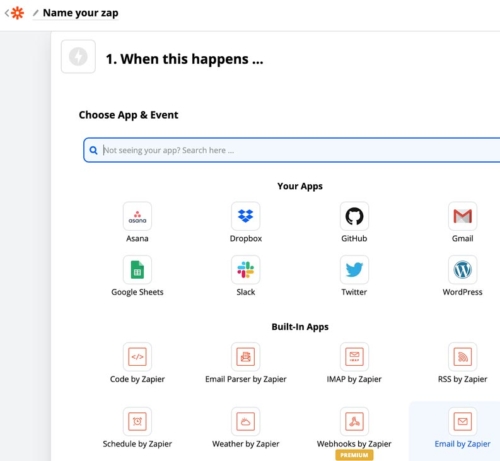Select Code by Zapier icon

(137, 357)
